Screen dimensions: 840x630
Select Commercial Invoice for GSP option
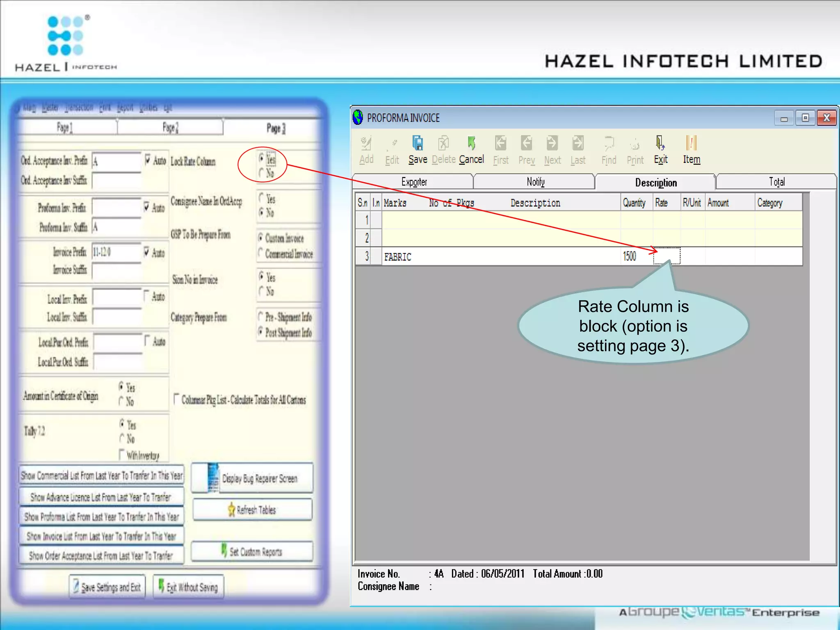[x=260, y=253]
